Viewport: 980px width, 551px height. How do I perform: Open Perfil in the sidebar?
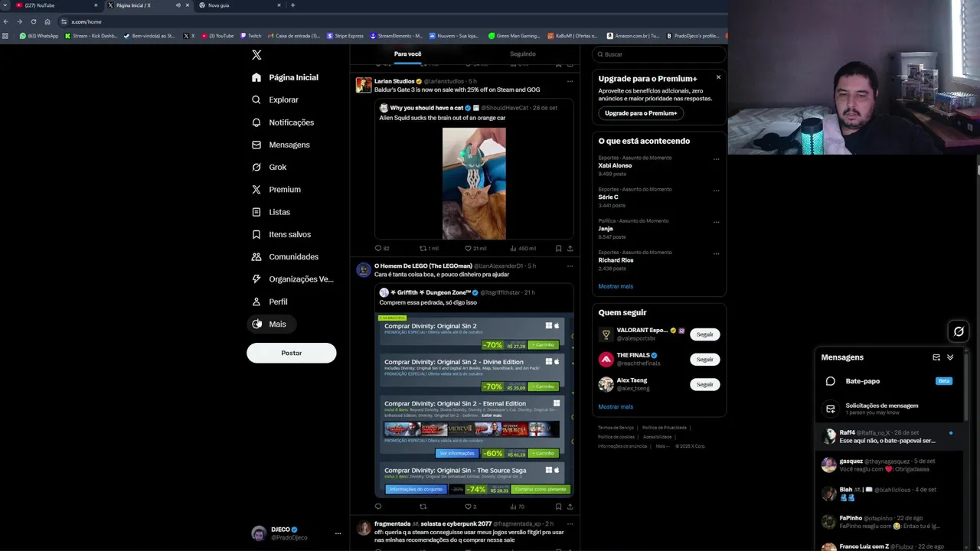coord(269,302)
